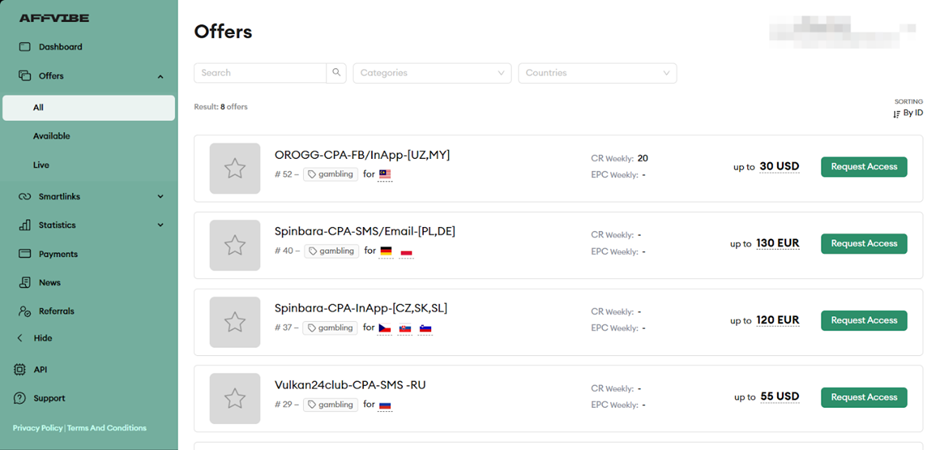Select the Available offers submenu item
This screenshot has height=450, width=940.
tap(52, 136)
